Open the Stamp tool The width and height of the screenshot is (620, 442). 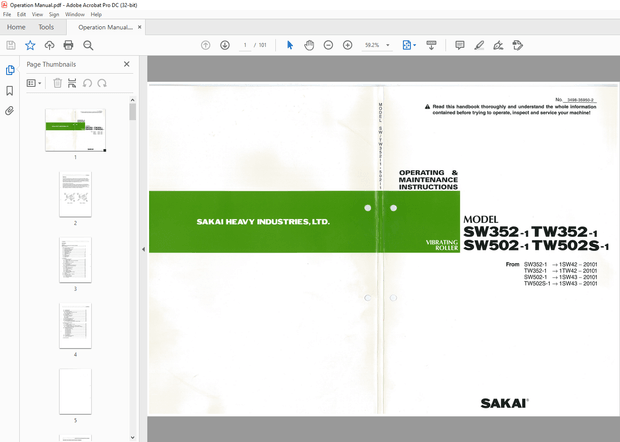(518, 45)
